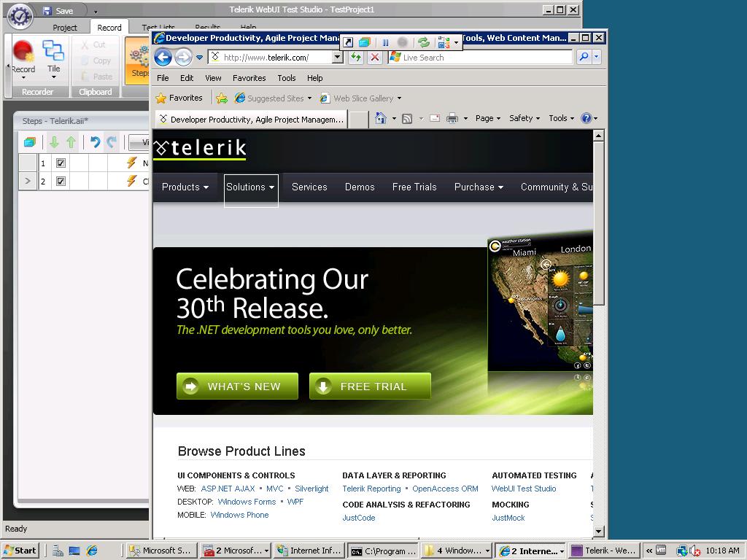This screenshot has width=747, height=560.
Task: Open the ASP.NET AJAX link
Action: click(228, 489)
